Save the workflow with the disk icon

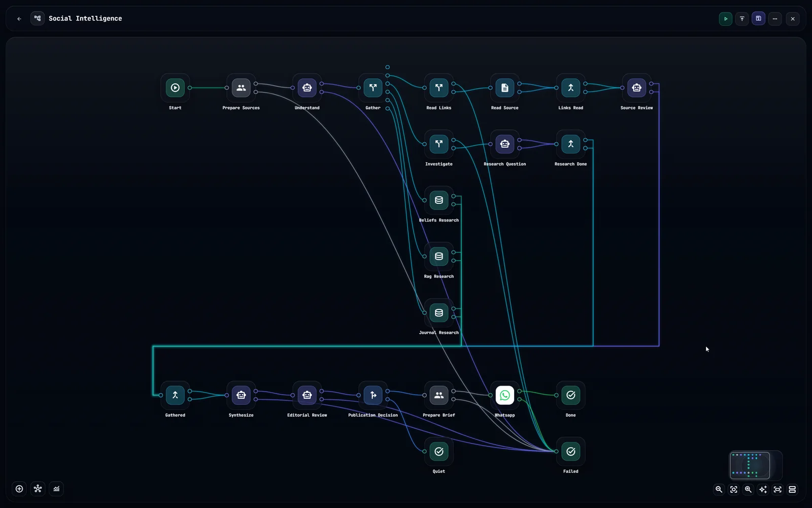(759, 19)
